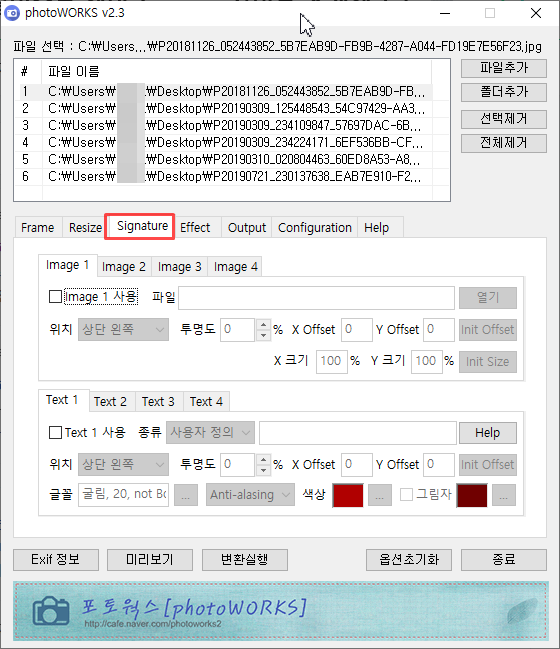The image size is (560, 649).
Task: Select the Text 2 sub-tab
Action: tap(110, 401)
